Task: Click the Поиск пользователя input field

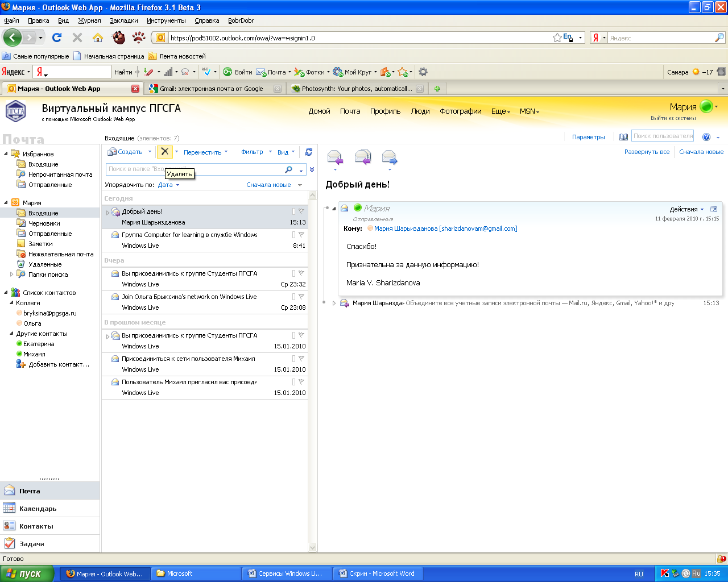Action: click(663, 136)
